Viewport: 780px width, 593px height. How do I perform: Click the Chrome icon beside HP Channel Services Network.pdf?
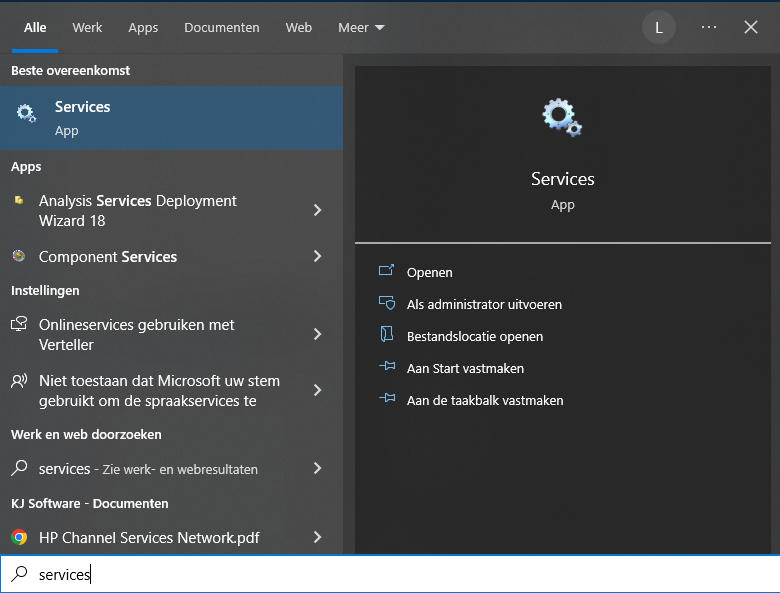tap(18, 537)
